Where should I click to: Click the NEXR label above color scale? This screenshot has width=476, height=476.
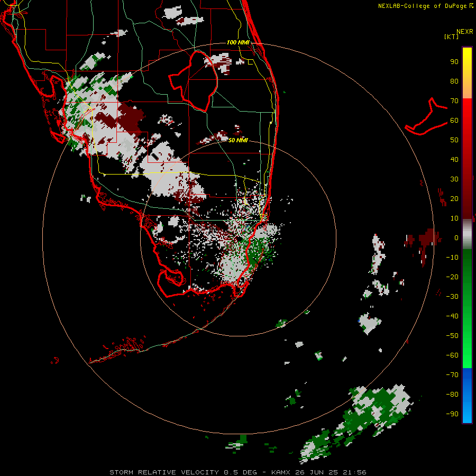(x=464, y=32)
